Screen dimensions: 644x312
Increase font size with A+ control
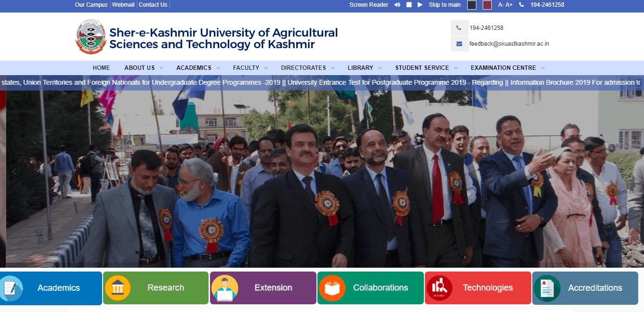(509, 5)
